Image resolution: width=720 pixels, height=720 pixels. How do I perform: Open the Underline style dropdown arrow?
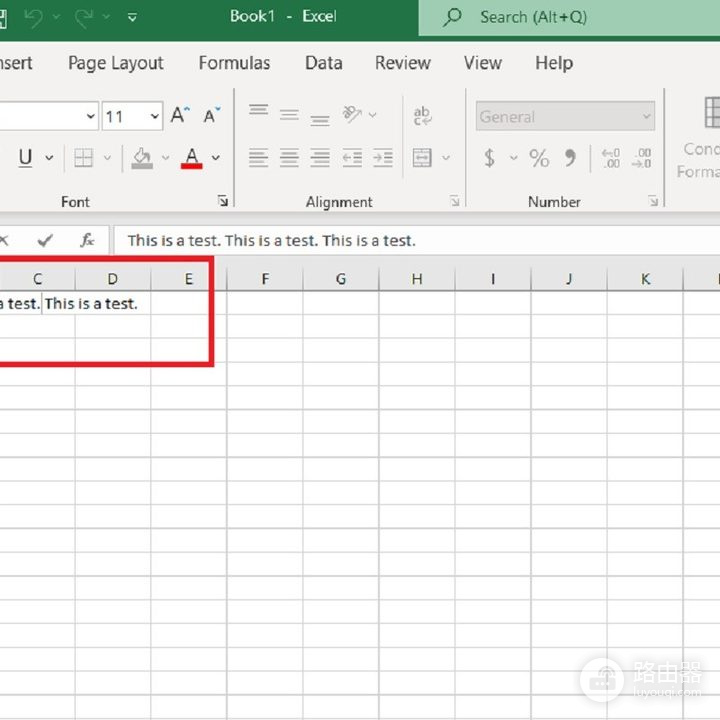pyautogui.click(x=49, y=158)
